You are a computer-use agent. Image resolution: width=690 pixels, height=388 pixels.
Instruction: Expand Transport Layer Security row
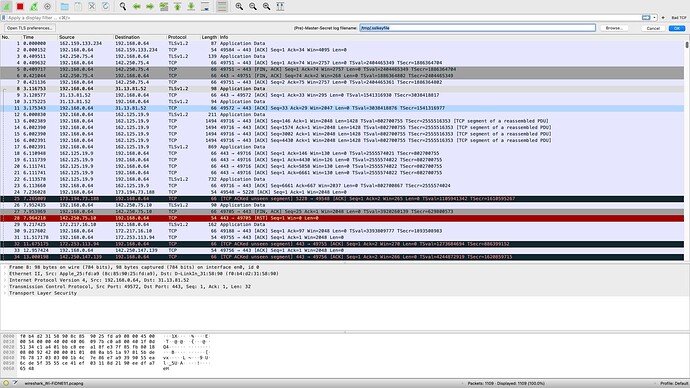coord(5,293)
